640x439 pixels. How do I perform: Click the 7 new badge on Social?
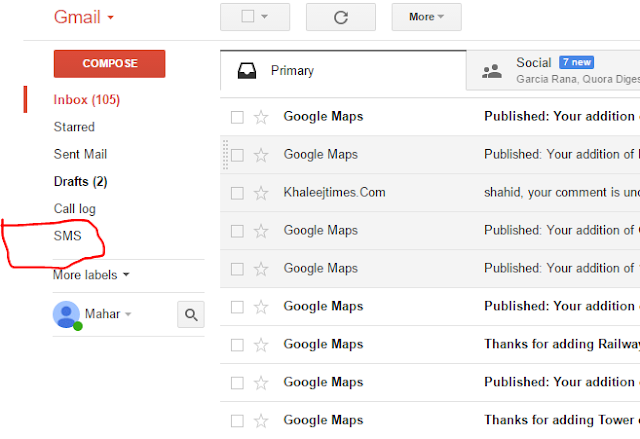[x=576, y=62]
